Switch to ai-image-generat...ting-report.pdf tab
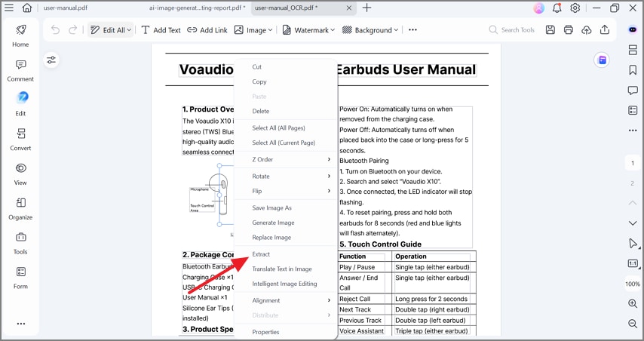The image size is (644, 341). [198, 8]
